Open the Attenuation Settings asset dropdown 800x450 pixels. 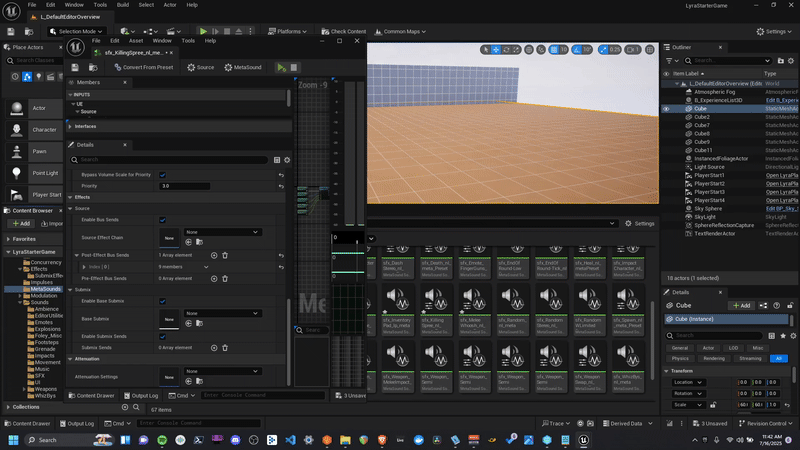click(222, 371)
